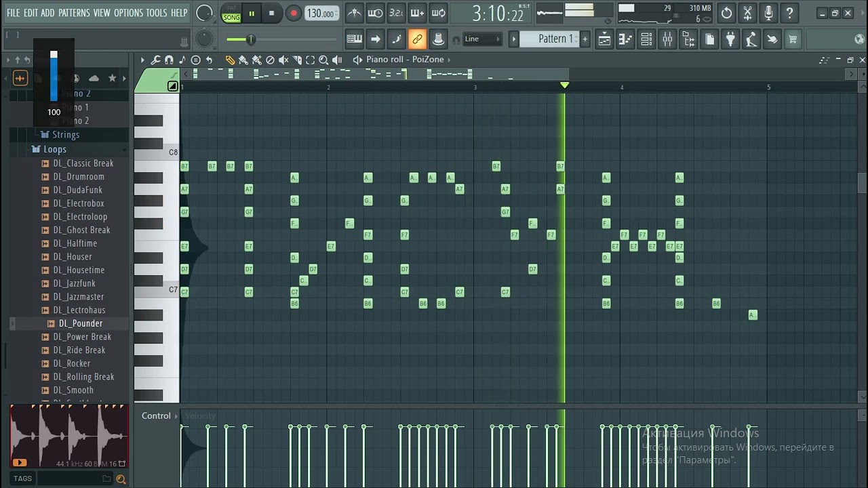The image size is (868, 488).
Task: Stop playback with the stop button
Action: coord(272,13)
